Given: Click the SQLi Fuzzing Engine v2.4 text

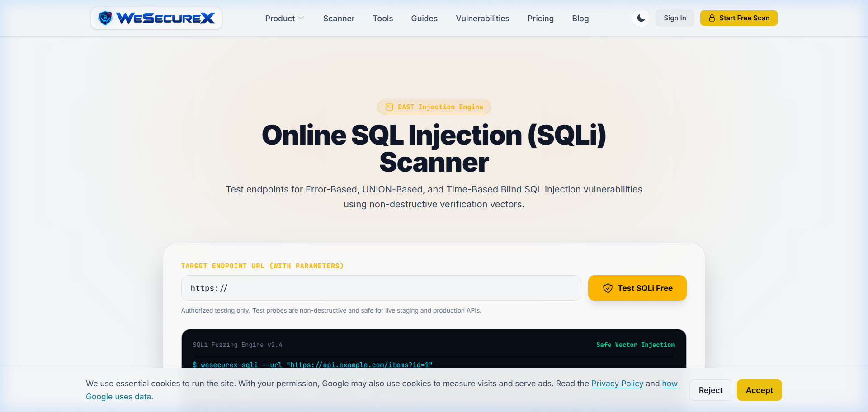Looking at the screenshot, I should pyautogui.click(x=237, y=345).
